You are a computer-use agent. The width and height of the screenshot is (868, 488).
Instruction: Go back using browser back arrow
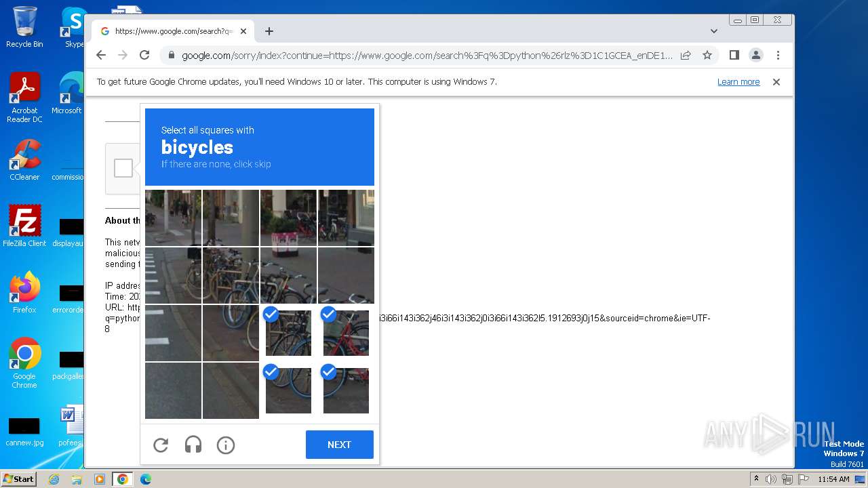click(101, 55)
